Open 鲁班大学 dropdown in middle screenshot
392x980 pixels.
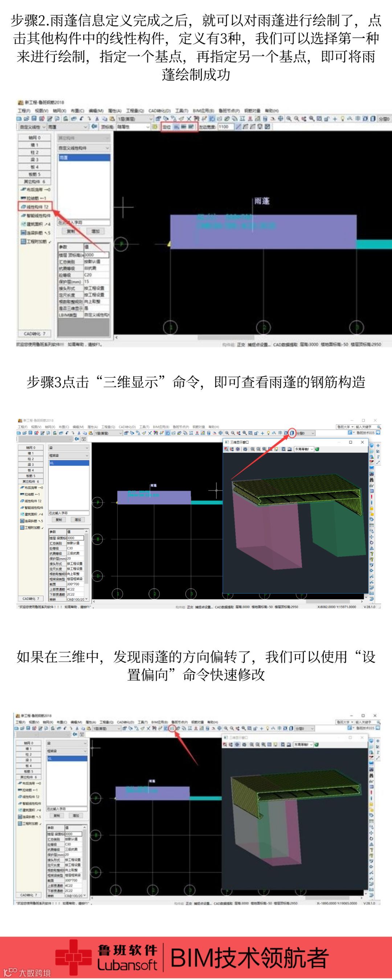click(345, 427)
